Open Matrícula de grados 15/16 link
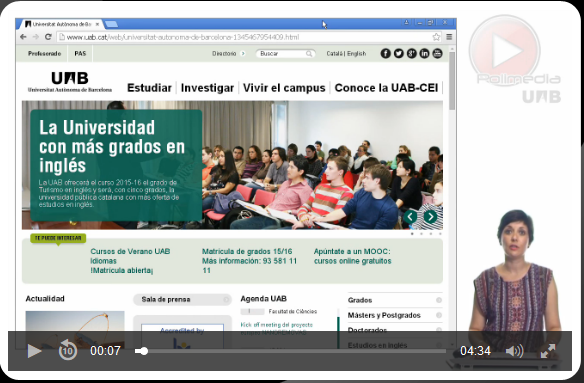Viewport: 584px width, 383px height. [250, 261]
